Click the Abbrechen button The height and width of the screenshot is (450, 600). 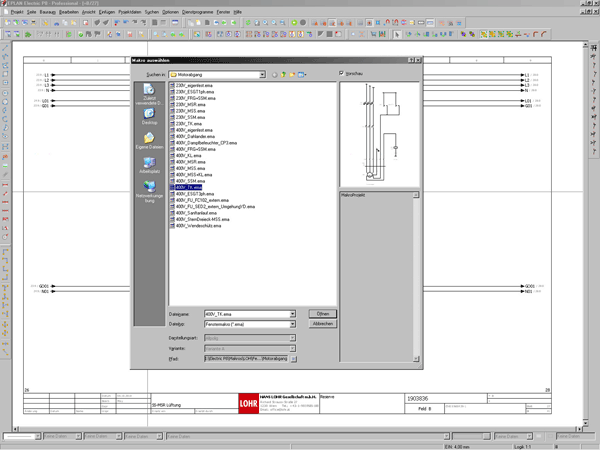322,324
